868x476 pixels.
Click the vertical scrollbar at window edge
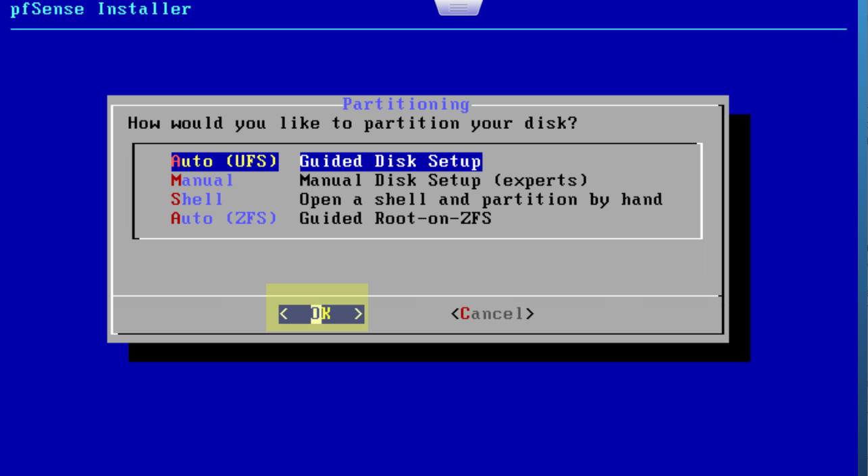click(863, 238)
